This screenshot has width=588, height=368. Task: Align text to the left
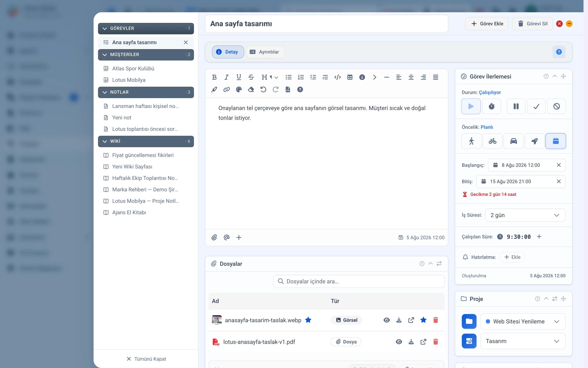(x=399, y=77)
